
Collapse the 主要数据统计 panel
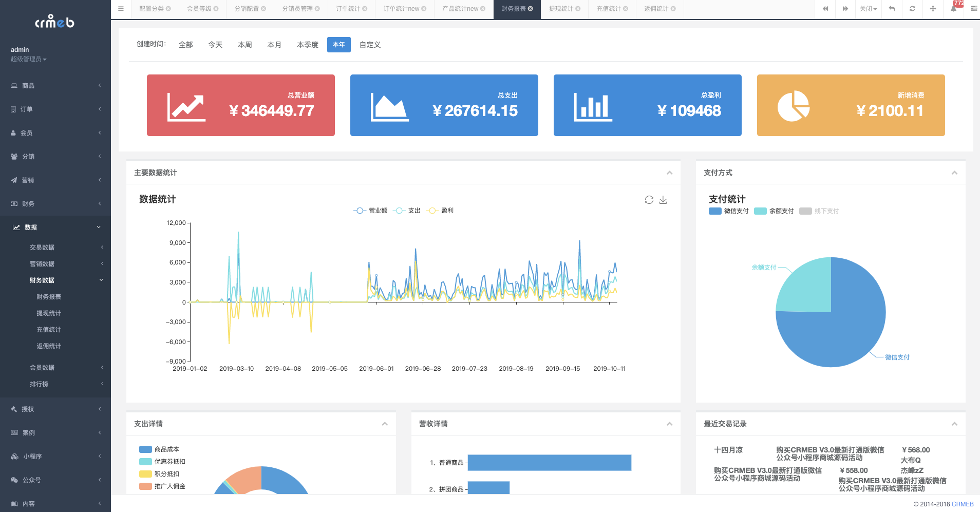(669, 173)
